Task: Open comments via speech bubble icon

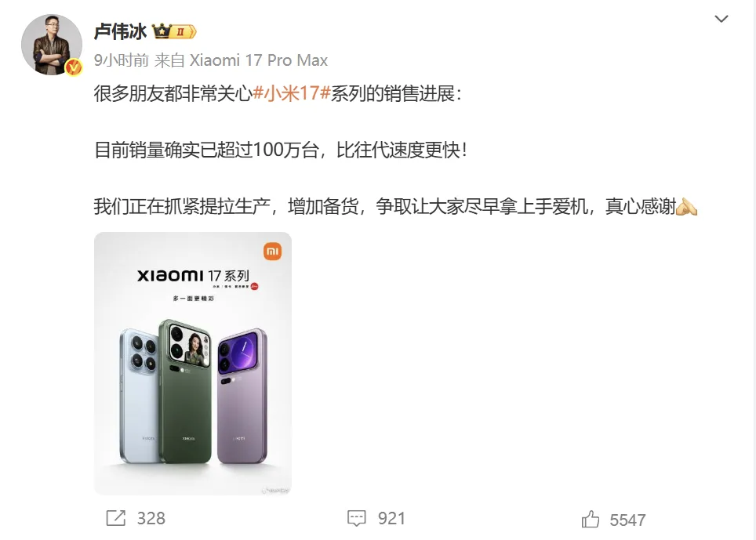Action: (x=357, y=518)
